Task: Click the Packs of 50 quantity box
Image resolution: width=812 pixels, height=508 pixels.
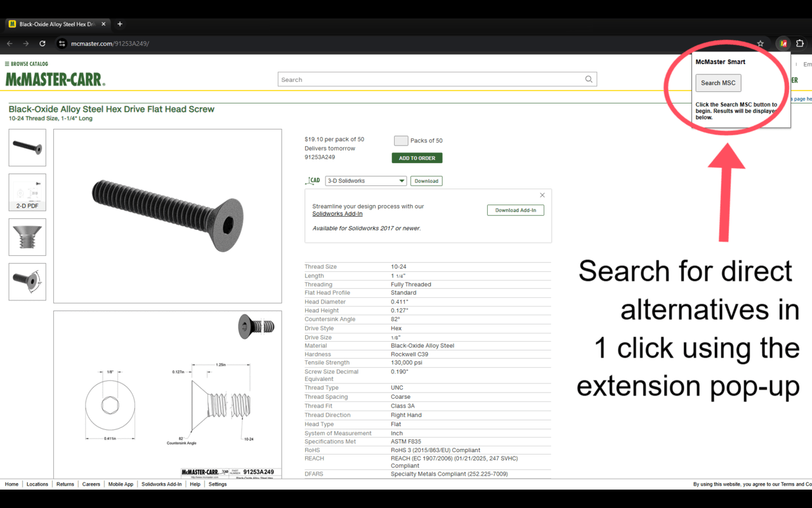Action: [401, 140]
